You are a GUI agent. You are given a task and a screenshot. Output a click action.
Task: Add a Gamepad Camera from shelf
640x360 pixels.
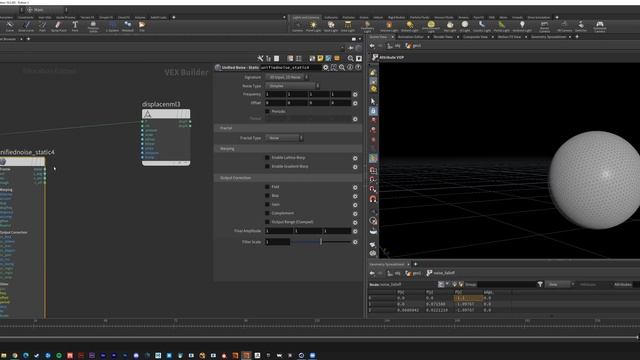pos(600,27)
